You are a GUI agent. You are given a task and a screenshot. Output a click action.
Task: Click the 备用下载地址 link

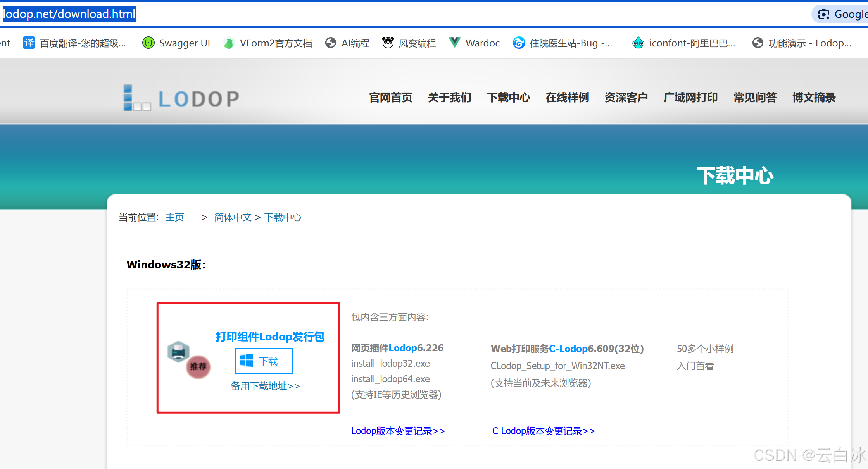click(265, 386)
